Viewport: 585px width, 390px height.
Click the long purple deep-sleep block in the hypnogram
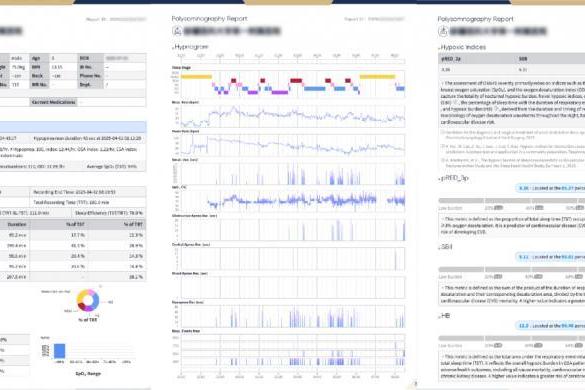pos(280,92)
